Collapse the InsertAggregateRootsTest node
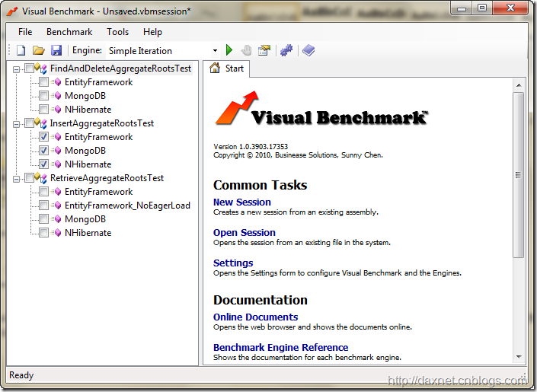This screenshot has height=392, width=537. click(16, 124)
